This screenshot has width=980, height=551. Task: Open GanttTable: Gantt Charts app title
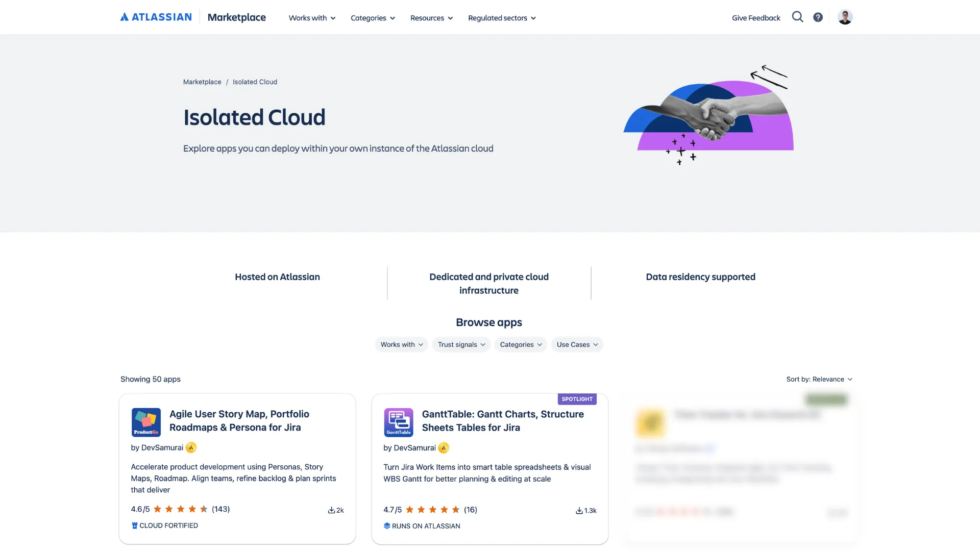503,421
